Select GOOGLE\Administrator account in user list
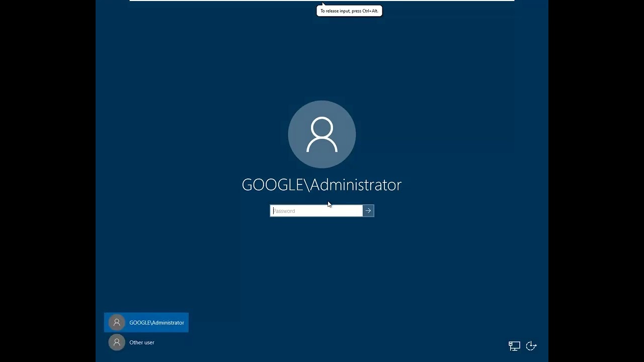 (x=146, y=322)
